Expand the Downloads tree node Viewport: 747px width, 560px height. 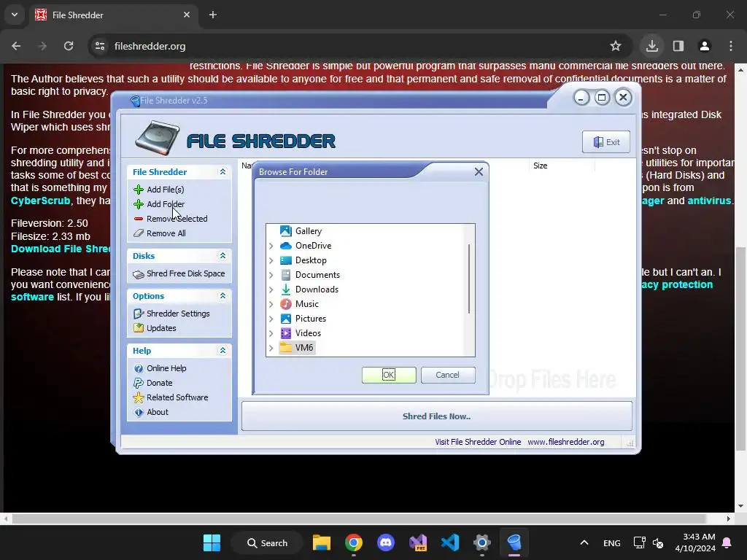(x=271, y=289)
